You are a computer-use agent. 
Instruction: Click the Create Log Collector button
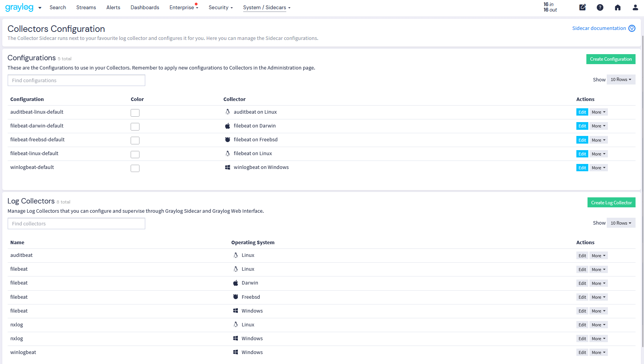click(611, 202)
